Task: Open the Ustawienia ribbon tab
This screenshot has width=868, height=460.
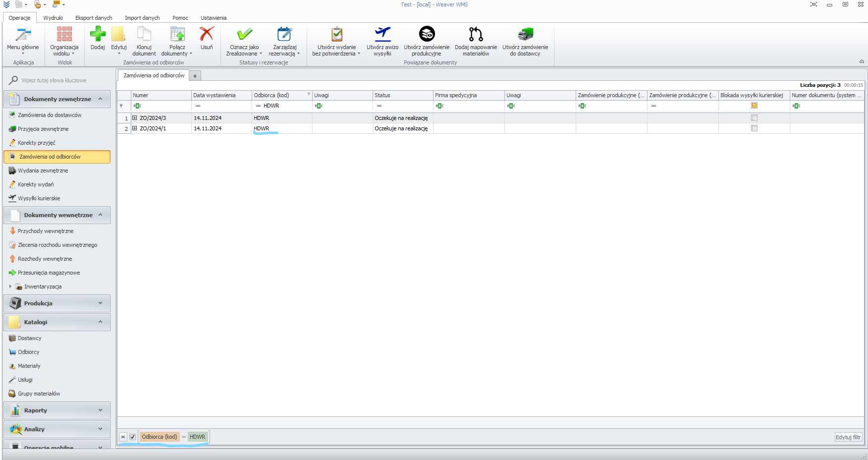Action: 214,18
